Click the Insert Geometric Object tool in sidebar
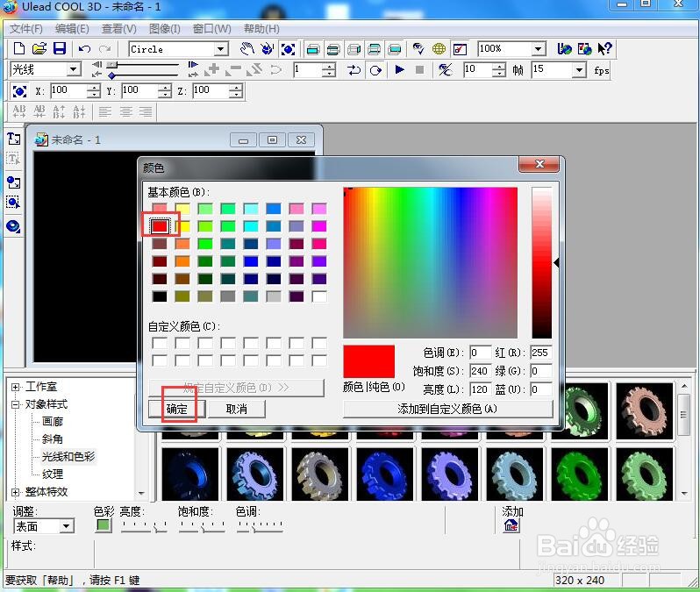The image size is (700, 592). pyautogui.click(x=13, y=226)
